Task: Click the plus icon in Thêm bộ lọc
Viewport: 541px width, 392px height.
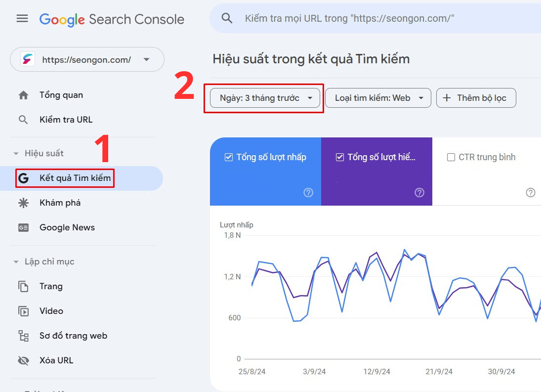Action: [447, 98]
